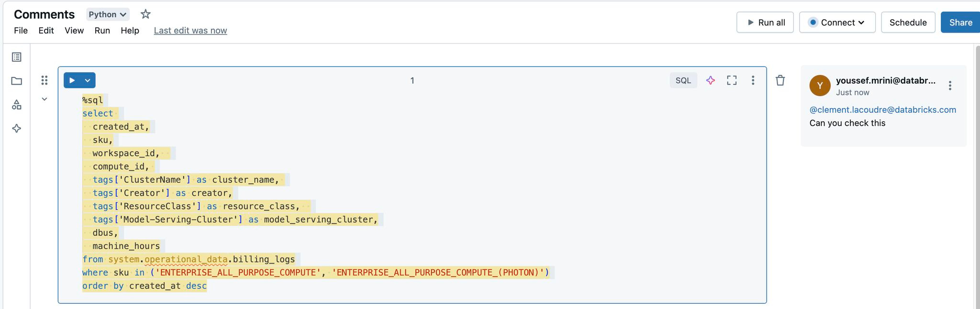
Task: Click the Run all button
Action: pyautogui.click(x=765, y=22)
